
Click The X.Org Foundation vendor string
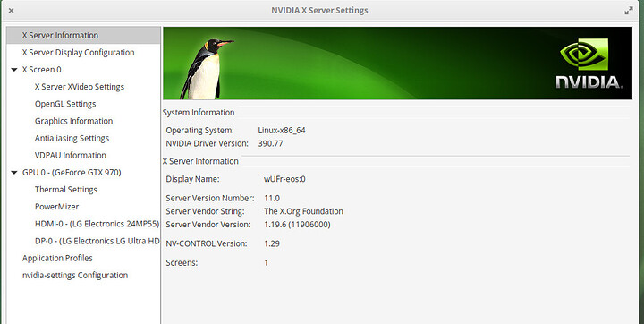click(x=303, y=211)
